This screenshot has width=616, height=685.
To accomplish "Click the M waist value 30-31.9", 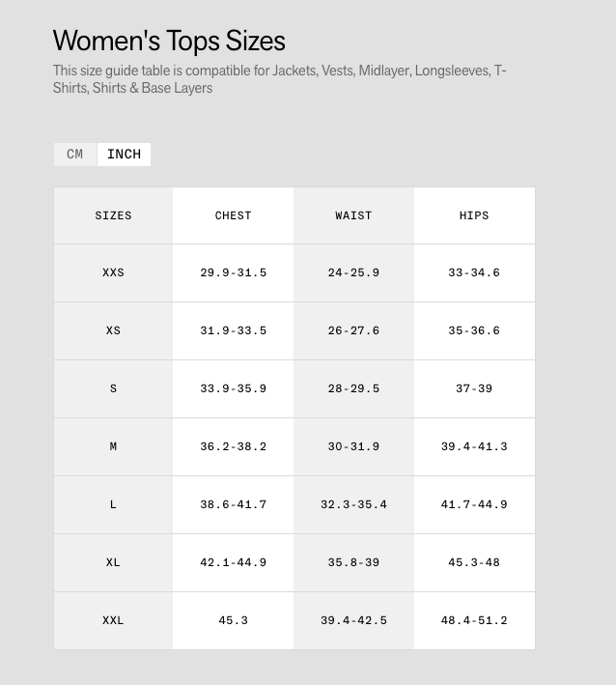I will pos(353,446).
